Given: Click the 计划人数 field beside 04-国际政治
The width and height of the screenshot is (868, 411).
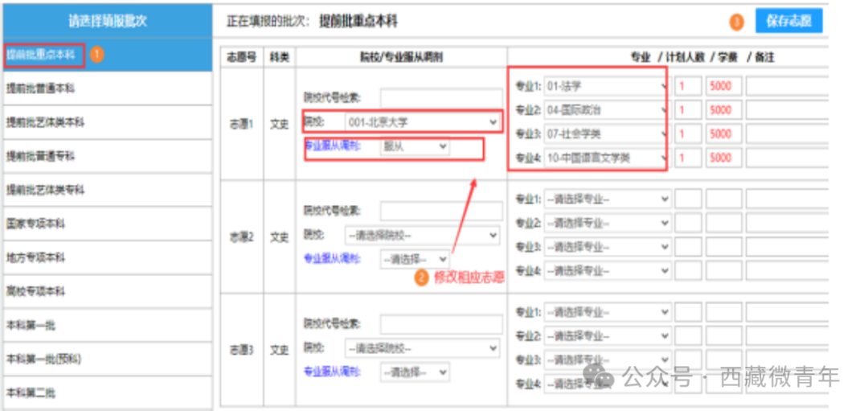Looking at the screenshot, I should click(688, 110).
